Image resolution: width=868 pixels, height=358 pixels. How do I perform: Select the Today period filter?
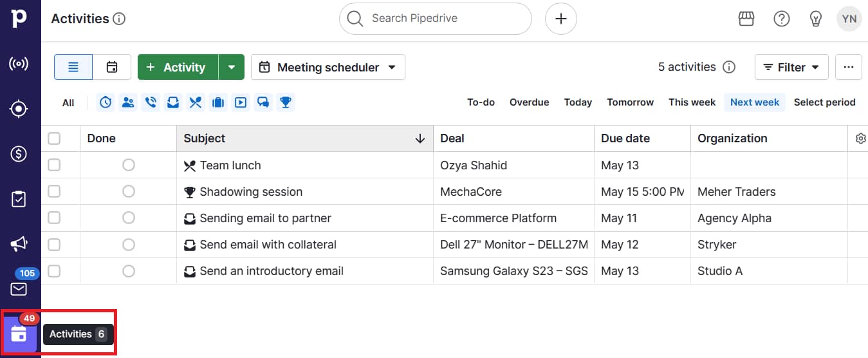click(x=578, y=102)
